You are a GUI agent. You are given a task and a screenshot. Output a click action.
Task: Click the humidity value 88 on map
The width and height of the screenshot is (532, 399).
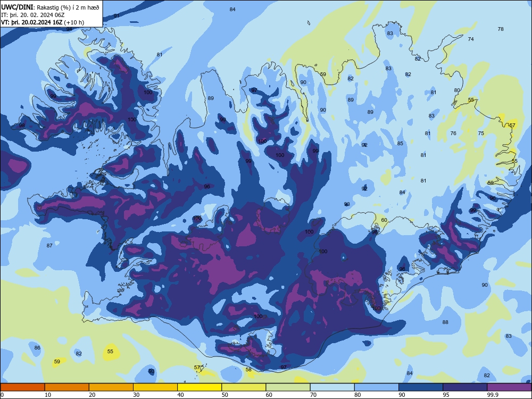445,322
